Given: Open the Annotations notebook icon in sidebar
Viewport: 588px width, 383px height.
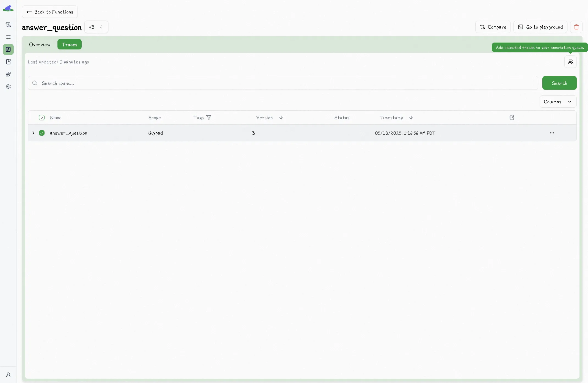Looking at the screenshot, I should [8, 61].
